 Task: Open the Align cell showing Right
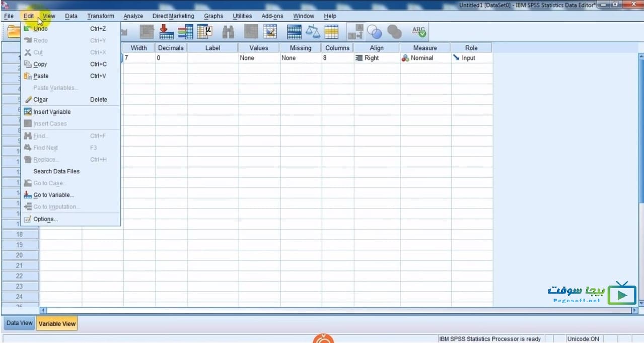click(377, 58)
